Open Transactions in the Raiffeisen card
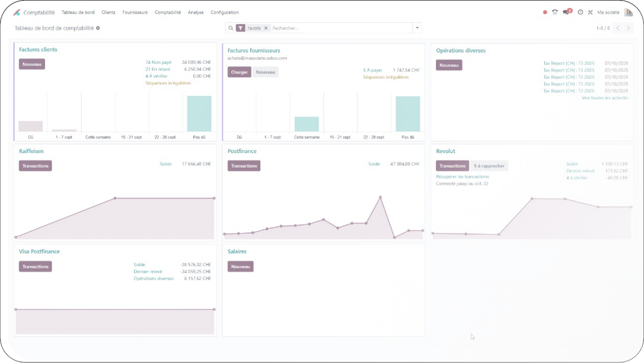This screenshot has height=363, width=644. click(35, 166)
